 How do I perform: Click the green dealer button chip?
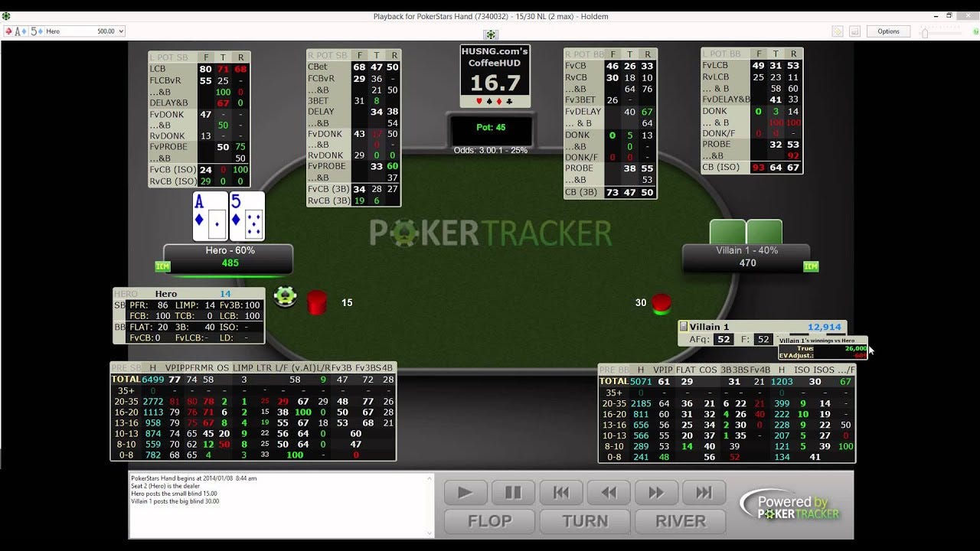coord(286,296)
